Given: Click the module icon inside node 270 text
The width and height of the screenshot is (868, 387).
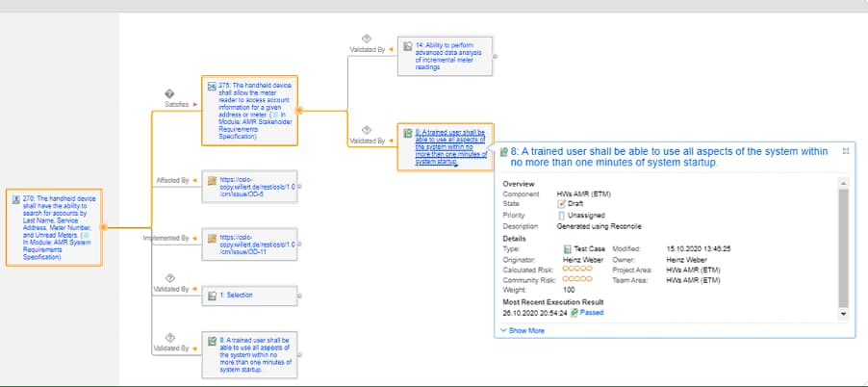Looking at the screenshot, I should click(x=87, y=235).
